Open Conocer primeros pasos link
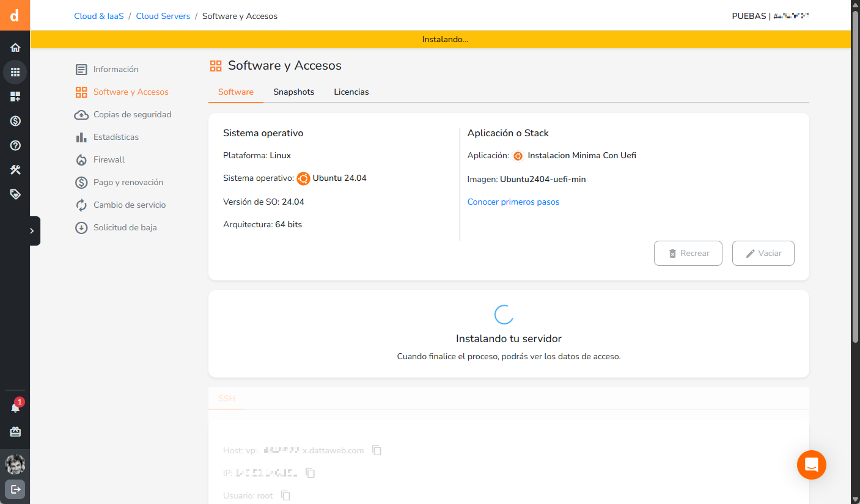Screen dimensions: 860x504 [513, 202]
